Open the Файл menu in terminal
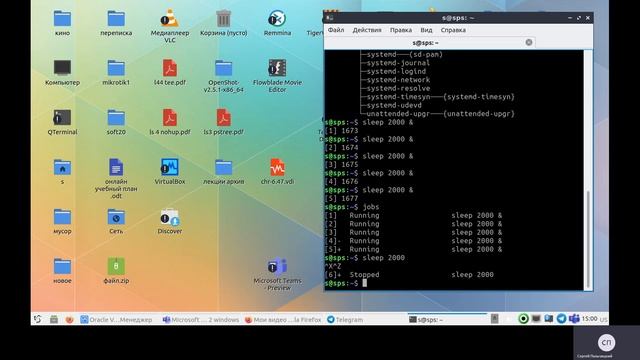 [x=336, y=30]
